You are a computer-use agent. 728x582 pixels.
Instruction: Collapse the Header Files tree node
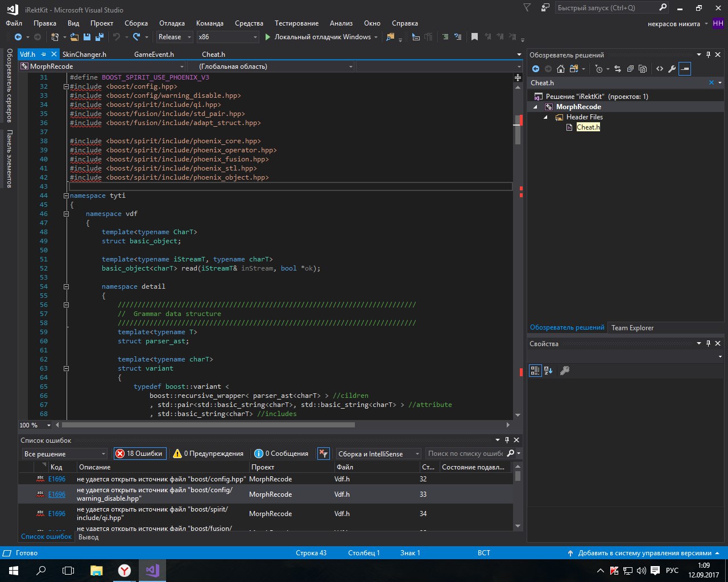[546, 117]
